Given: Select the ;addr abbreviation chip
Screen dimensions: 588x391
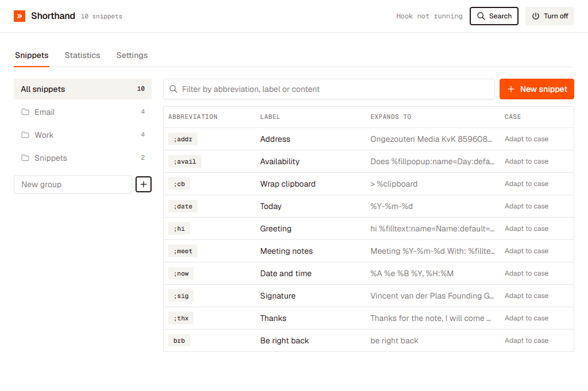Looking at the screenshot, I should [183, 139].
